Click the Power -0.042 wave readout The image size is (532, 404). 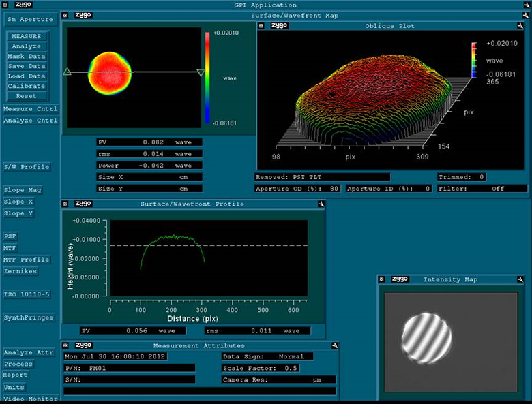coord(149,166)
